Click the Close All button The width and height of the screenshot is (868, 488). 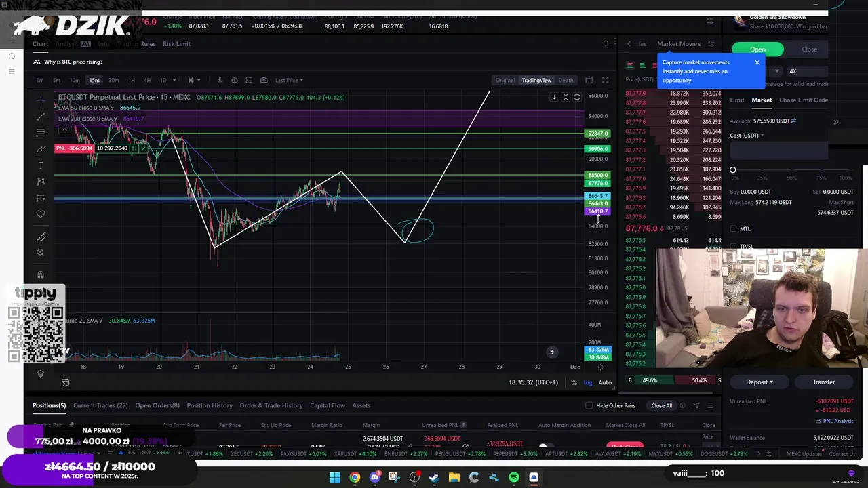[x=661, y=405]
